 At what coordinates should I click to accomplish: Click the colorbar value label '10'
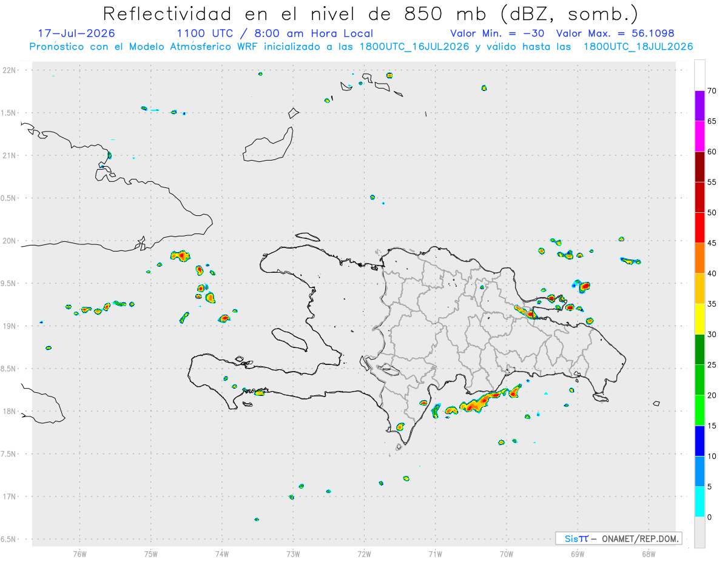click(712, 456)
